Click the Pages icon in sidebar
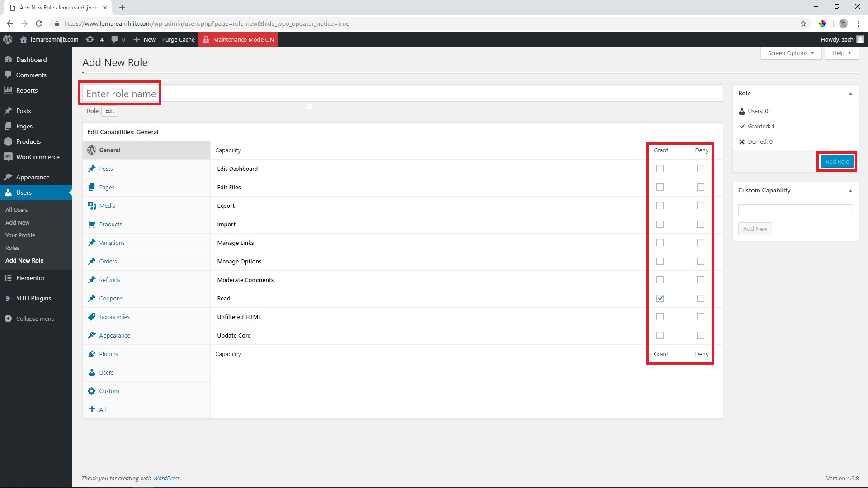 point(8,126)
